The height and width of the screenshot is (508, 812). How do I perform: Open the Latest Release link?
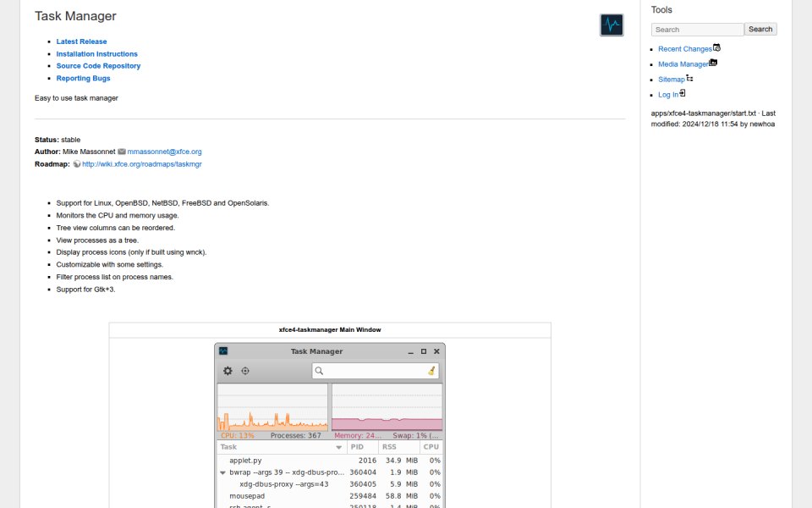81,41
